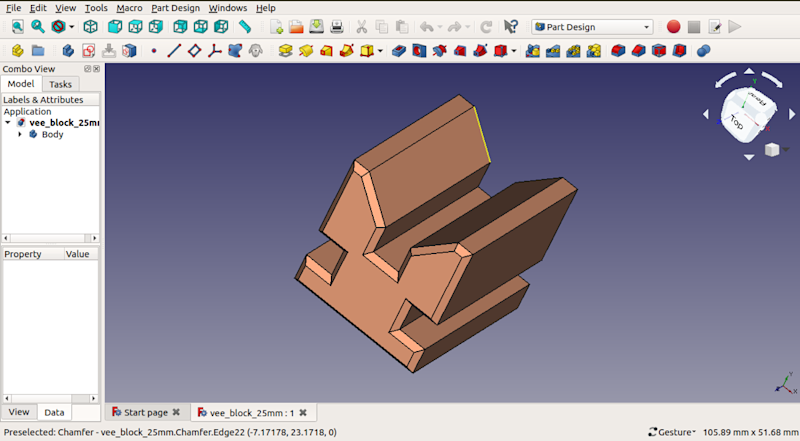Apply the Linear pattern tool
Image resolution: width=800 pixels, height=441 pixels.
[x=553, y=51]
